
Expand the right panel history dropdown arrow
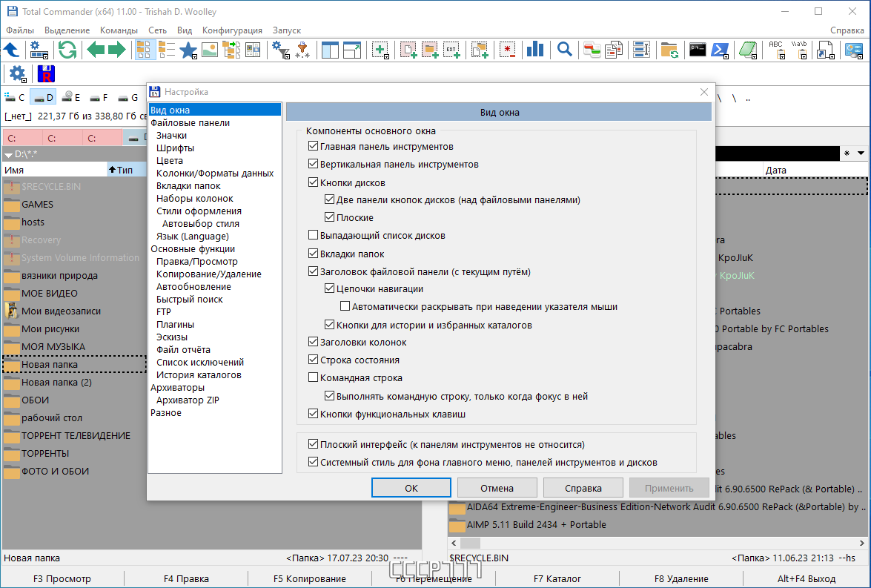pyautogui.click(x=861, y=153)
